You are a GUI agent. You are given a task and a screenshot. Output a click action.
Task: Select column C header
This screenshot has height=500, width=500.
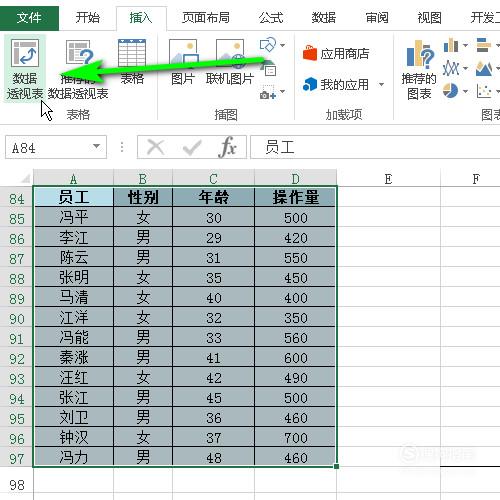[x=214, y=179]
